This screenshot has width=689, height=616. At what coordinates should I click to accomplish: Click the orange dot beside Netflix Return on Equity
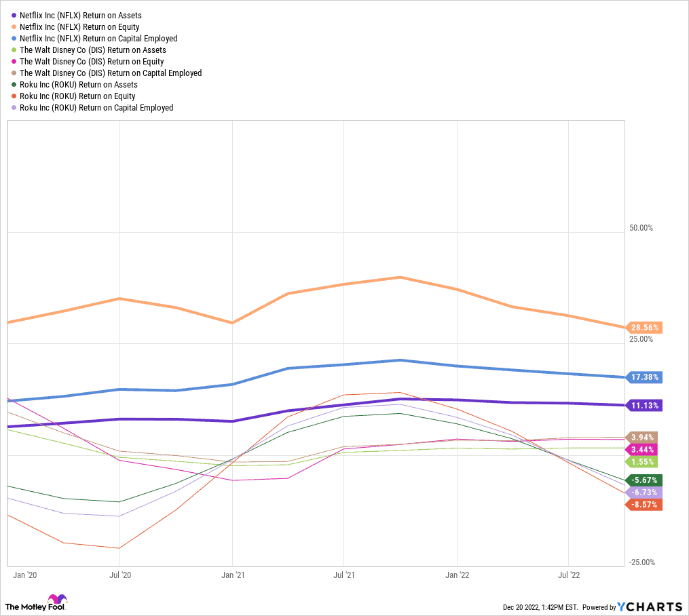coord(14,27)
